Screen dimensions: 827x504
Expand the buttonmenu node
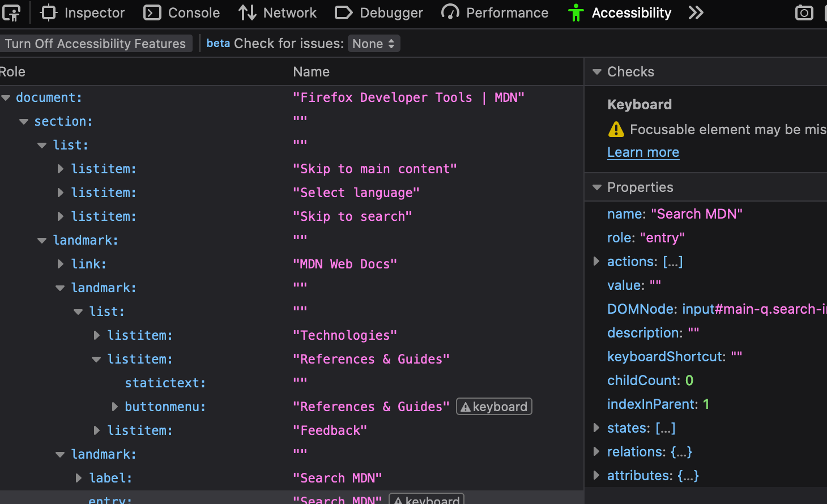tap(115, 407)
